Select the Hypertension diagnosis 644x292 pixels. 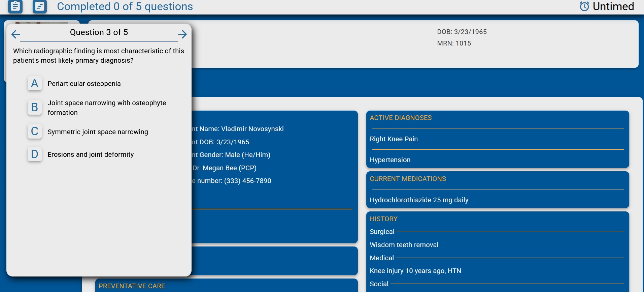click(x=390, y=160)
